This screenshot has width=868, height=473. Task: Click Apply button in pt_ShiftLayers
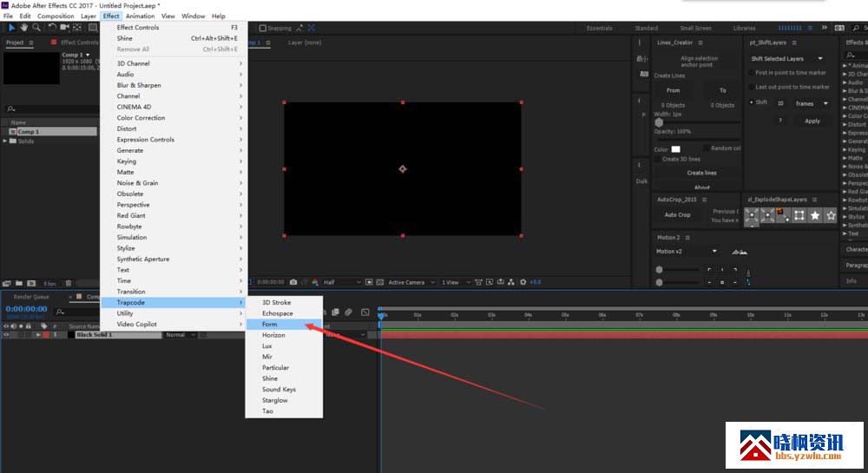(x=812, y=121)
